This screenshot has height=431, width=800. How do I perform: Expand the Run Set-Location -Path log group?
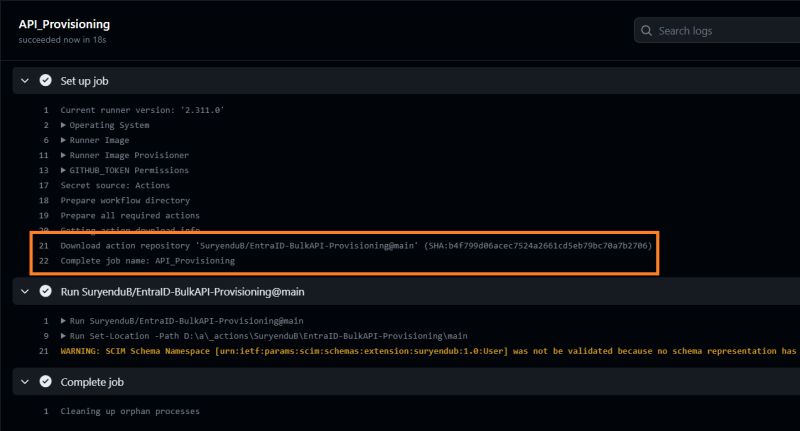63,336
